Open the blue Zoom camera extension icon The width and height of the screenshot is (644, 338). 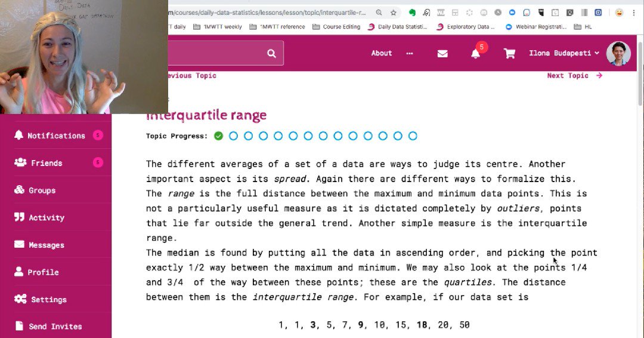click(512, 13)
